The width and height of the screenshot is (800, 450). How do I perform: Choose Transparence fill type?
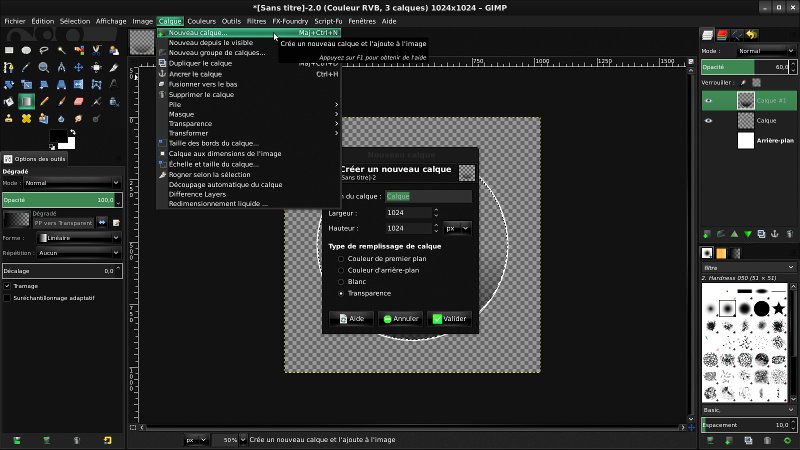(x=341, y=293)
